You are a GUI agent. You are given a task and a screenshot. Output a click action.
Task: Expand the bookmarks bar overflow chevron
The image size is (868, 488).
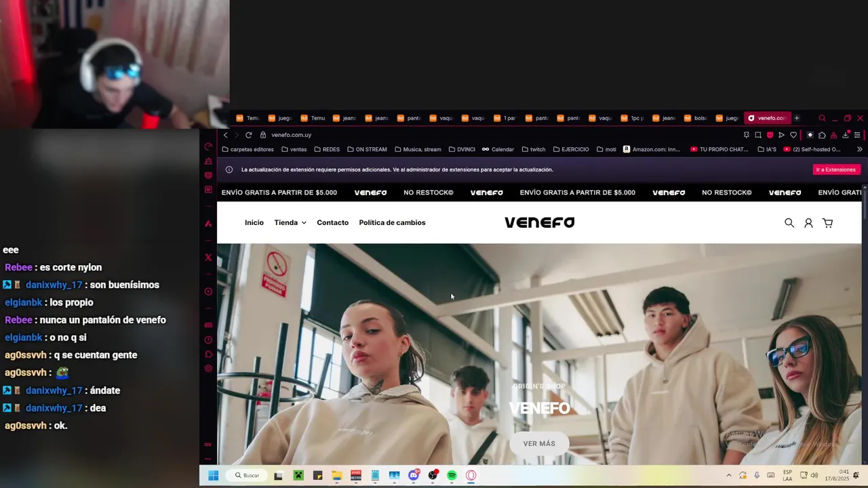[x=859, y=149]
